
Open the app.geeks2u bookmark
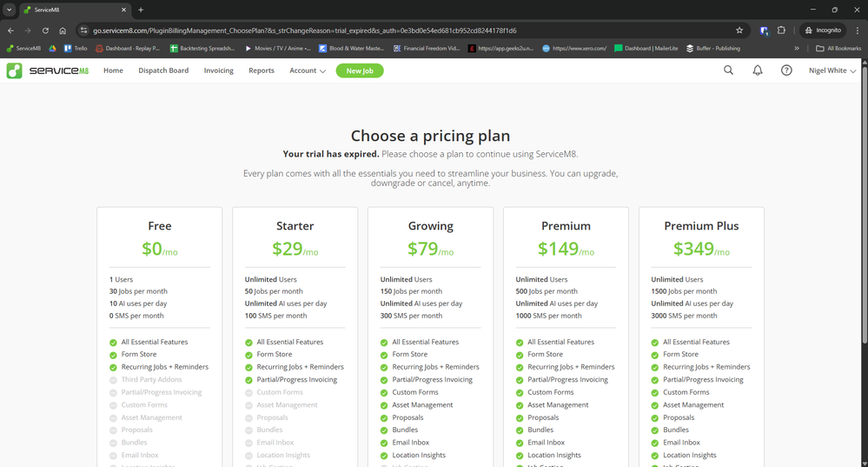click(x=501, y=48)
